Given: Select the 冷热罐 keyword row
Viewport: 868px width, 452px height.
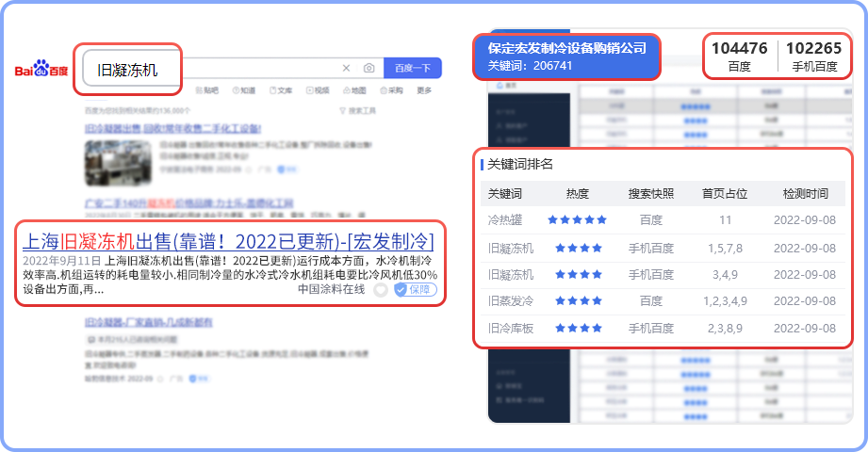Looking at the screenshot, I should point(663,220).
